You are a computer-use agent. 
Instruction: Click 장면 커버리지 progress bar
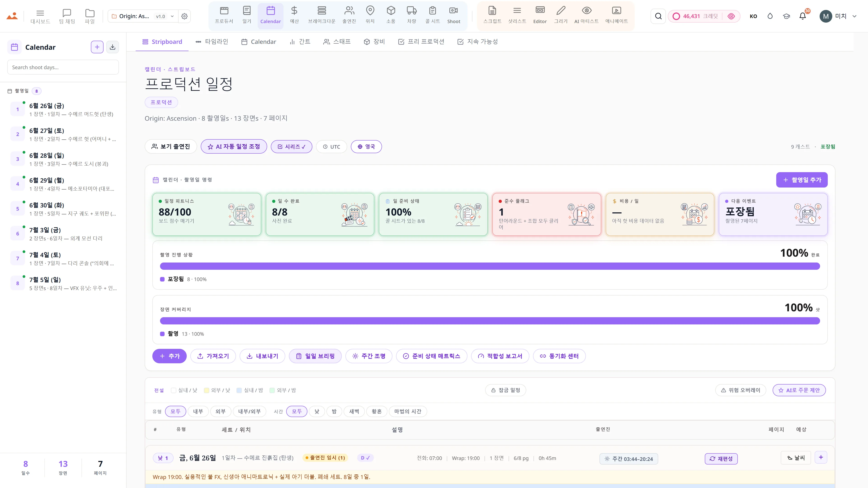(490, 321)
